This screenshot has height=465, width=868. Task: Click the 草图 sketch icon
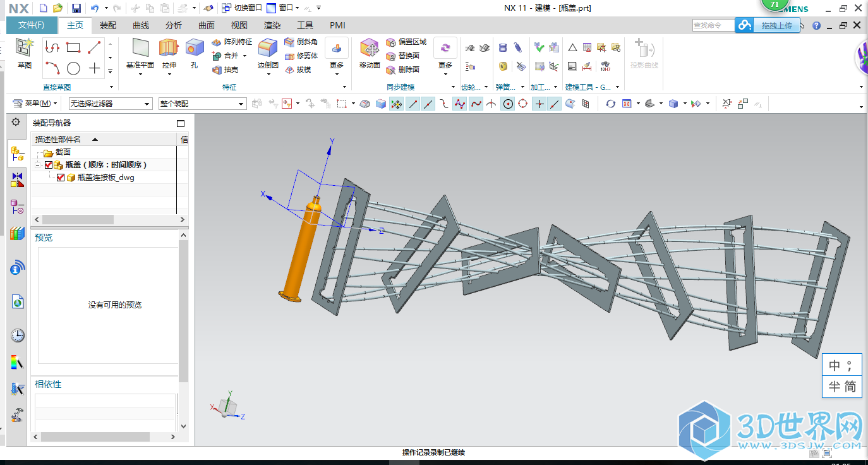click(x=24, y=53)
